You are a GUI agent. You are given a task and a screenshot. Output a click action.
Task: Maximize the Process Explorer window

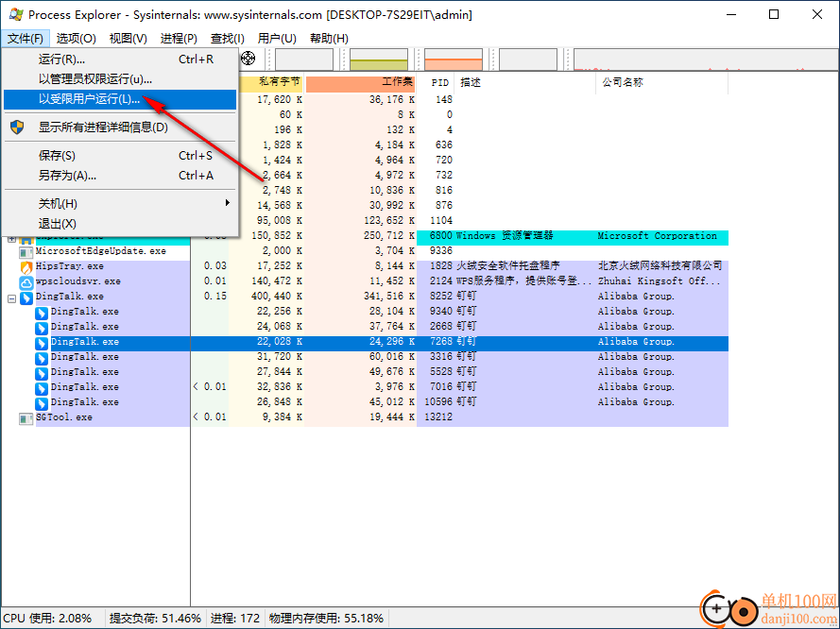[774, 14]
